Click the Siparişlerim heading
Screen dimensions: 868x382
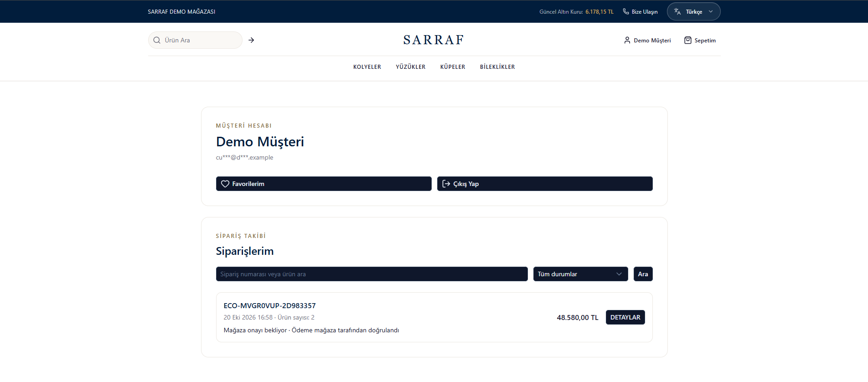click(245, 251)
